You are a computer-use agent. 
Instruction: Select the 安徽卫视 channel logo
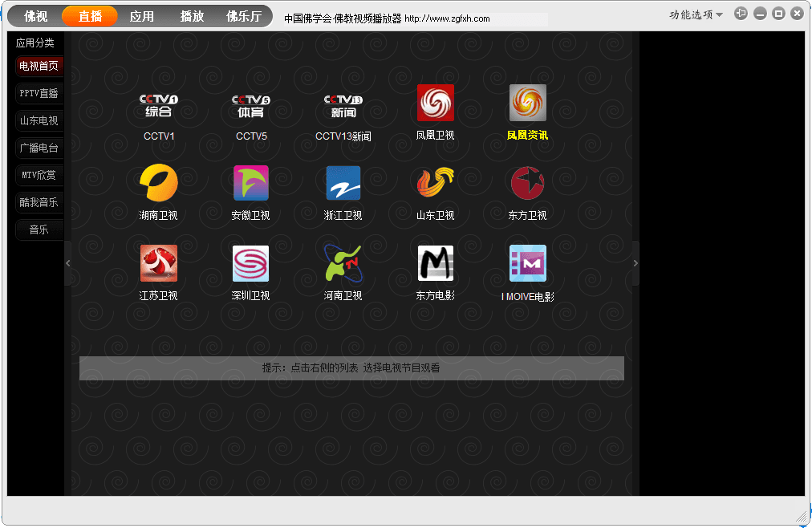[250, 183]
